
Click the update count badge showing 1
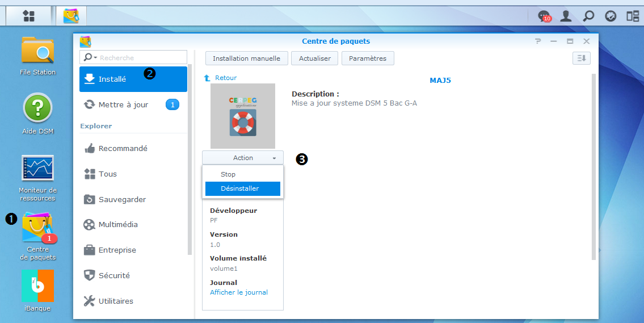click(172, 105)
